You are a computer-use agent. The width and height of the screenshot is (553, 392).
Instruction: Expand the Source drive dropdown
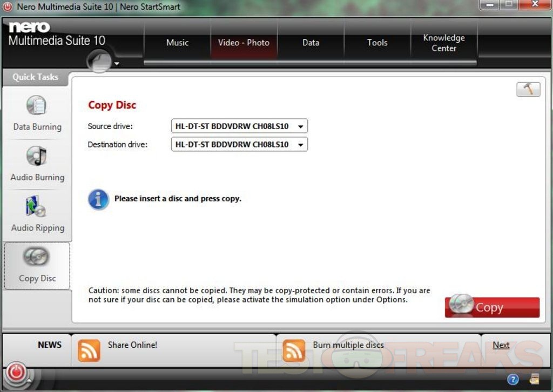[300, 127]
